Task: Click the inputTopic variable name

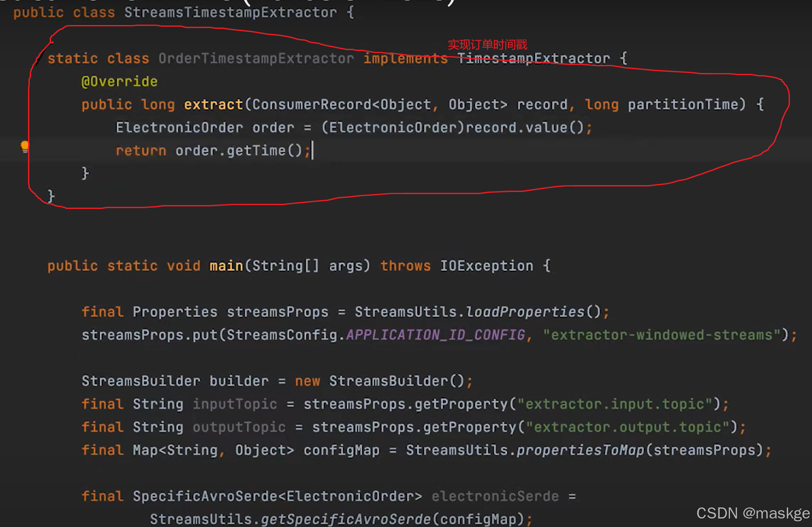Action: 235,404
